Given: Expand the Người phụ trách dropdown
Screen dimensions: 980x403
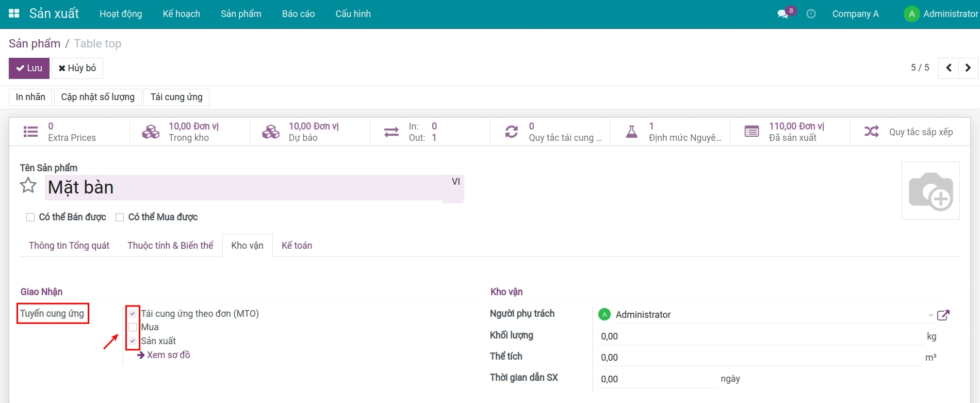Looking at the screenshot, I should point(930,315).
